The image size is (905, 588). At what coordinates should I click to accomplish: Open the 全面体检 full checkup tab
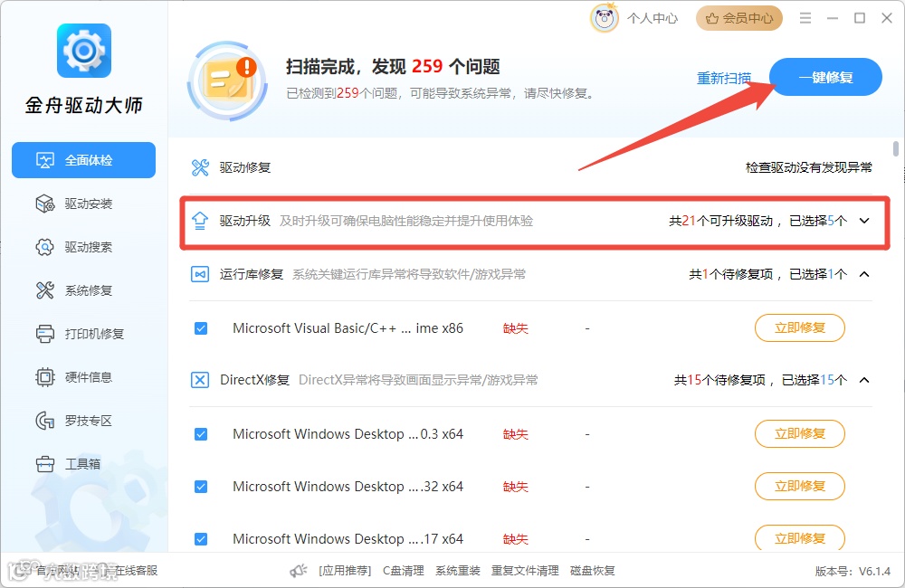pyautogui.click(x=83, y=160)
